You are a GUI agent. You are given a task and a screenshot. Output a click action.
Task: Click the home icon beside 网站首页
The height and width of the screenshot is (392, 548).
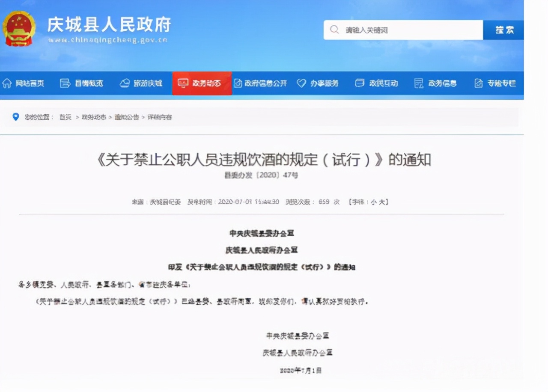9,83
